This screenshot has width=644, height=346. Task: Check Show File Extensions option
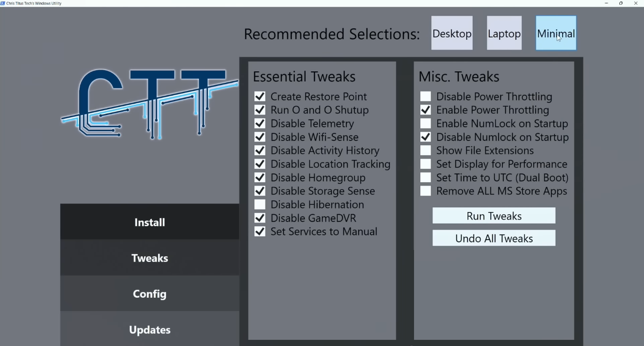425,151
